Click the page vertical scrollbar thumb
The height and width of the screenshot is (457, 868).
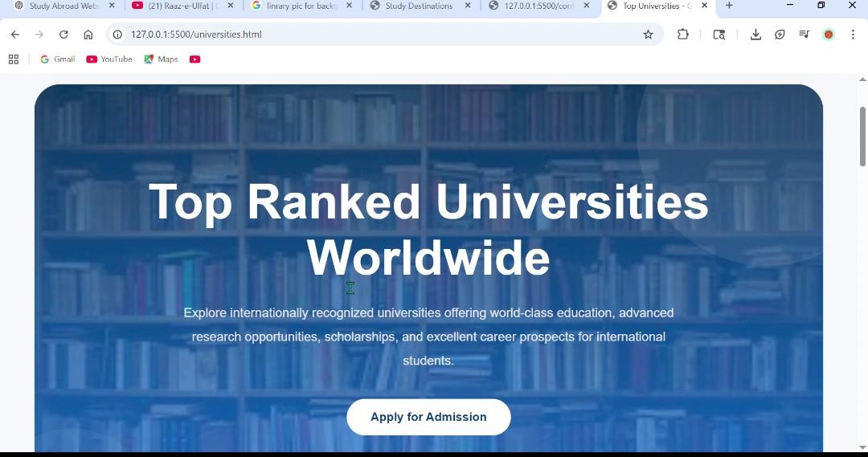click(862, 137)
